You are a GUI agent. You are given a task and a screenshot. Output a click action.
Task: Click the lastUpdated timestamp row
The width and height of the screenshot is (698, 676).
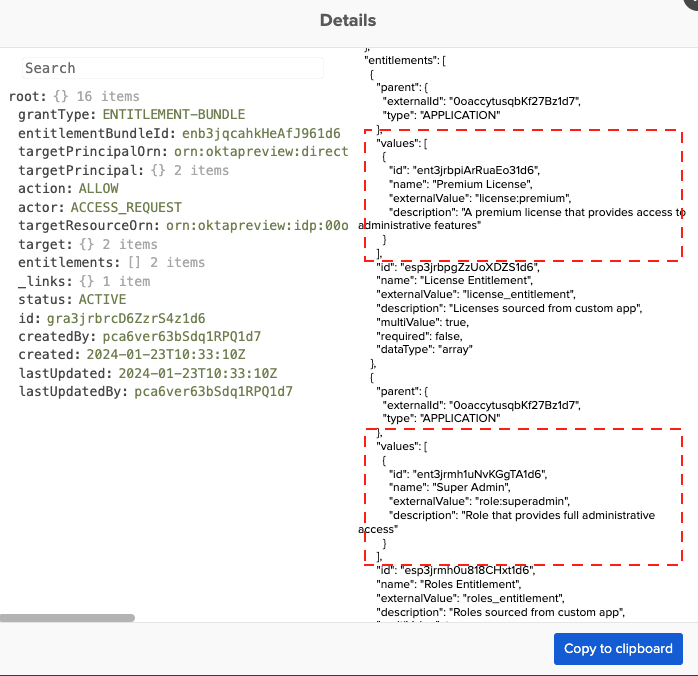point(147,373)
